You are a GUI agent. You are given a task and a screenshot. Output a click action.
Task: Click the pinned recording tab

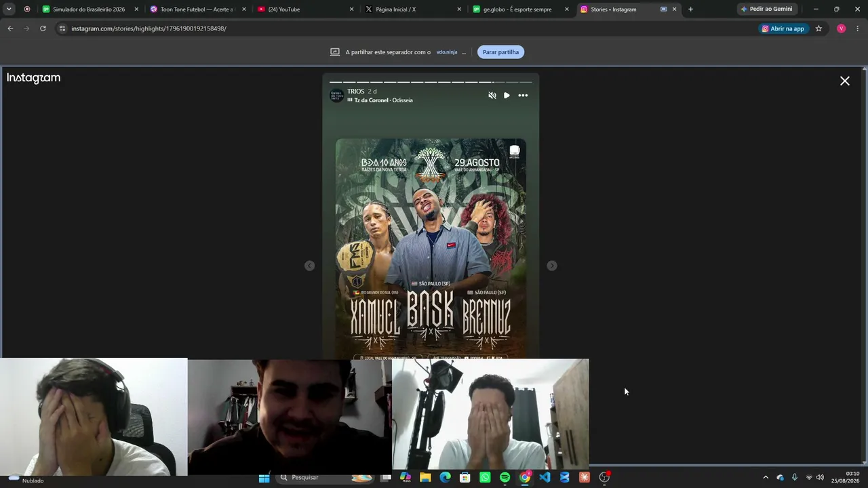(x=27, y=9)
